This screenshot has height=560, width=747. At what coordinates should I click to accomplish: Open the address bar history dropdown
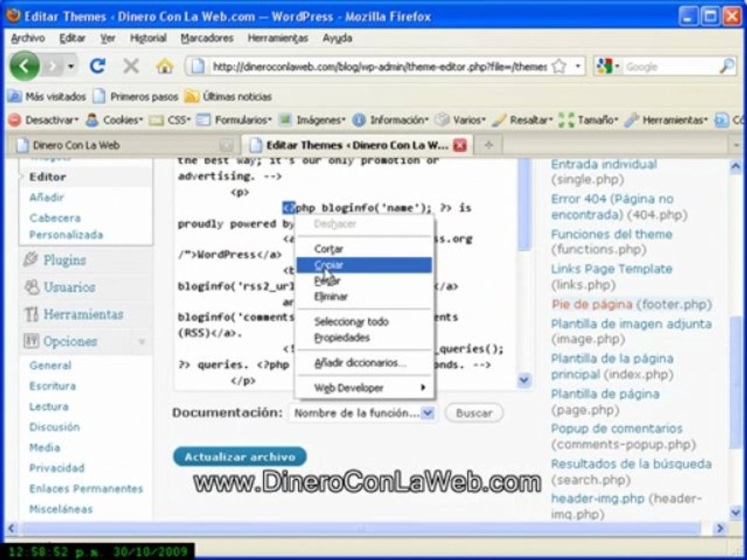(578, 66)
